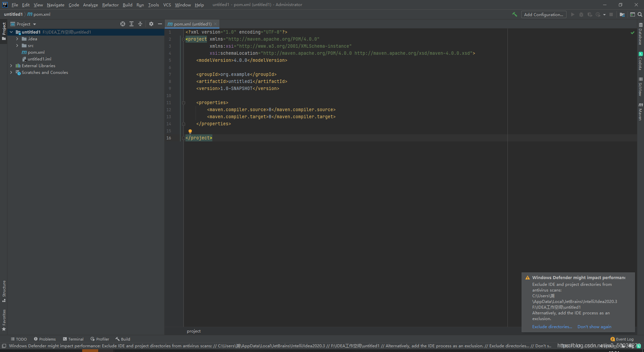Toggle the Structure tool window
This screenshot has width=644, height=352.
click(x=4, y=291)
